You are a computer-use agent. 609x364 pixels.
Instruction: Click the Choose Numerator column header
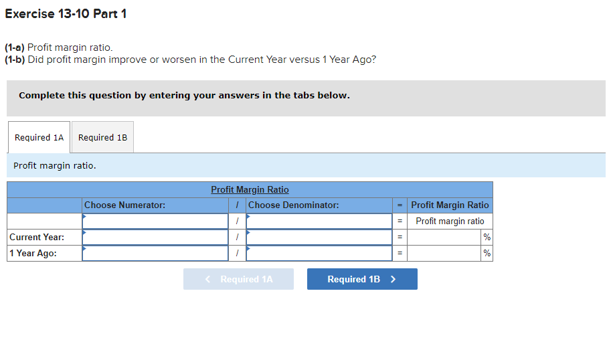tap(124, 205)
